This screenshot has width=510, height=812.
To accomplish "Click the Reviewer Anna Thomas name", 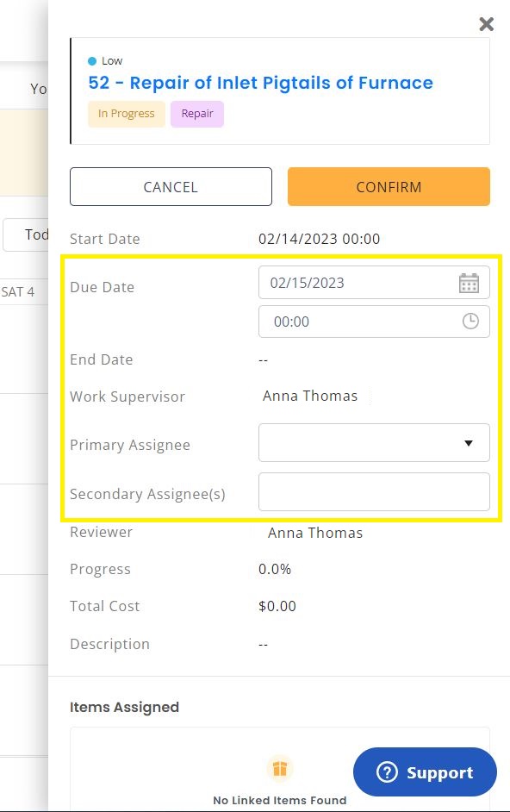I will 314,533.
